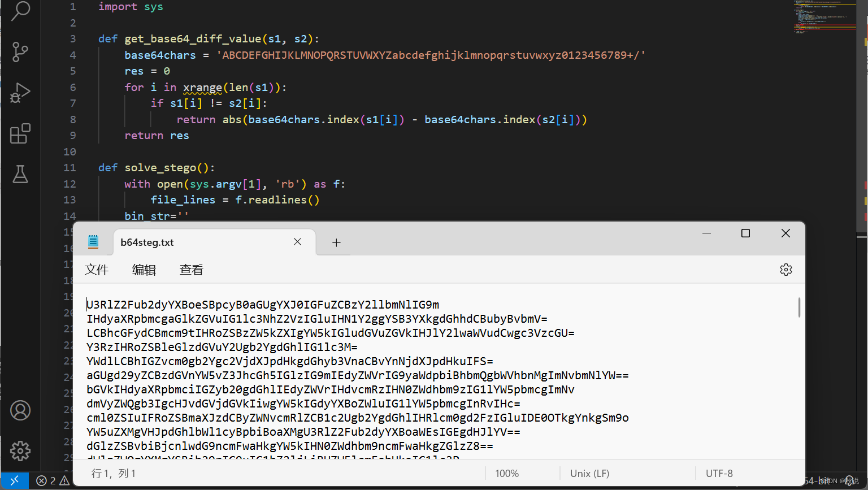Click the Notepad line starting cml0ZSIuIFRo
This screenshot has width=868, height=490.
358,418
